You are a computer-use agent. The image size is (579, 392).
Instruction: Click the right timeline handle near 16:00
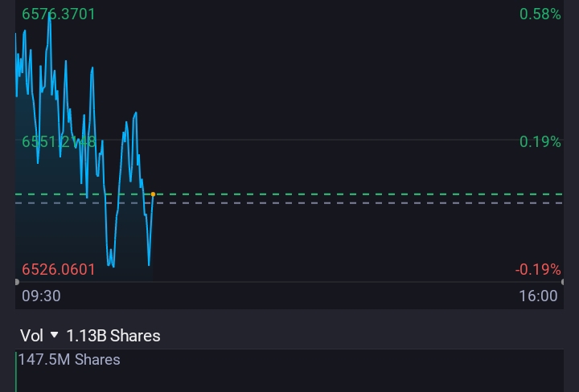pyautogui.click(x=562, y=282)
